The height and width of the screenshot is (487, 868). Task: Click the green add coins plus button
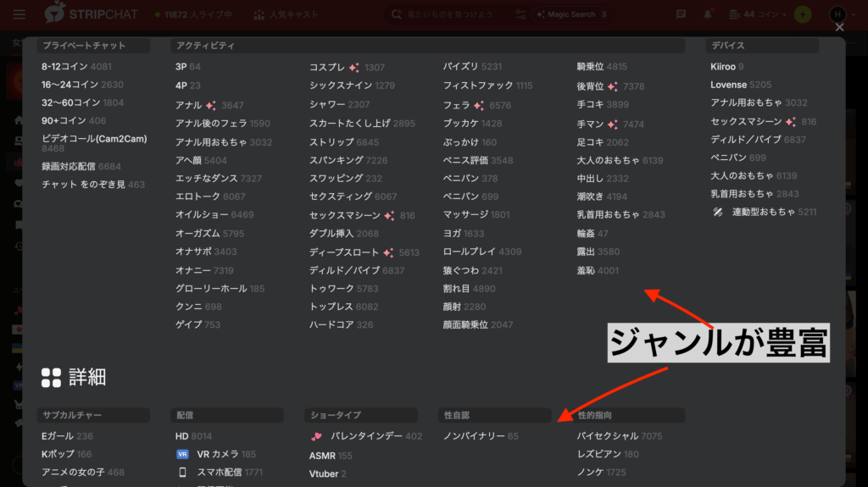[803, 14]
